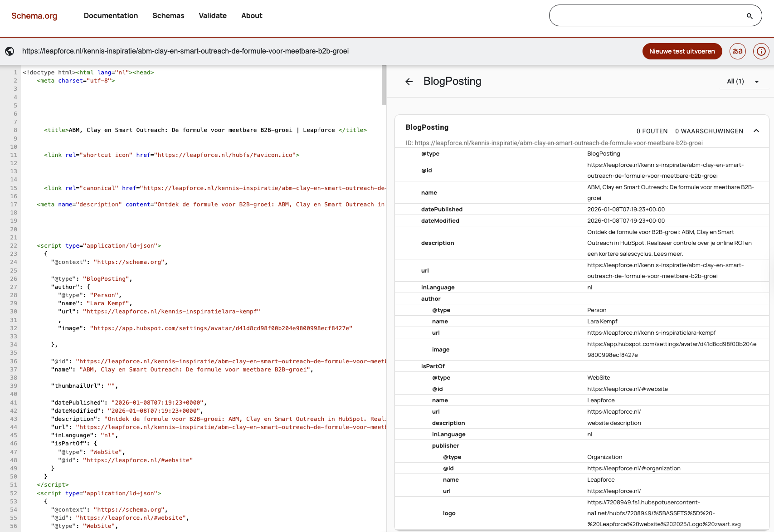The image size is (774, 532).
Task: Click the search magnifier icon
Action: pos(749,16)
